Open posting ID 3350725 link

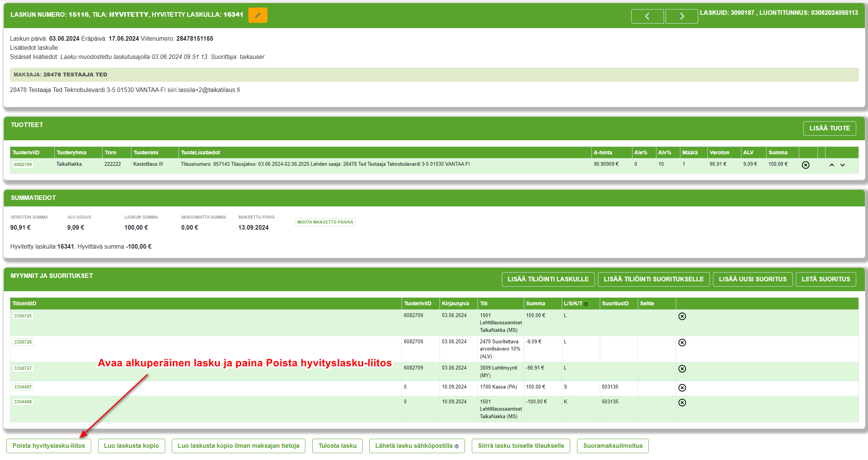click(23, 316)
